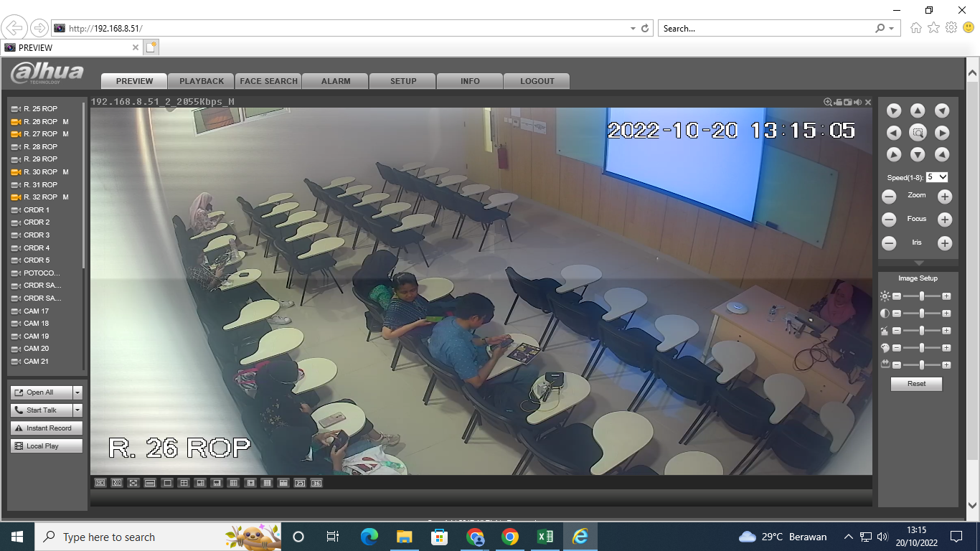Toggle the R. 26 ROP camera channel
This screenshot has width=980, height=551.
[x=40, y=121]
